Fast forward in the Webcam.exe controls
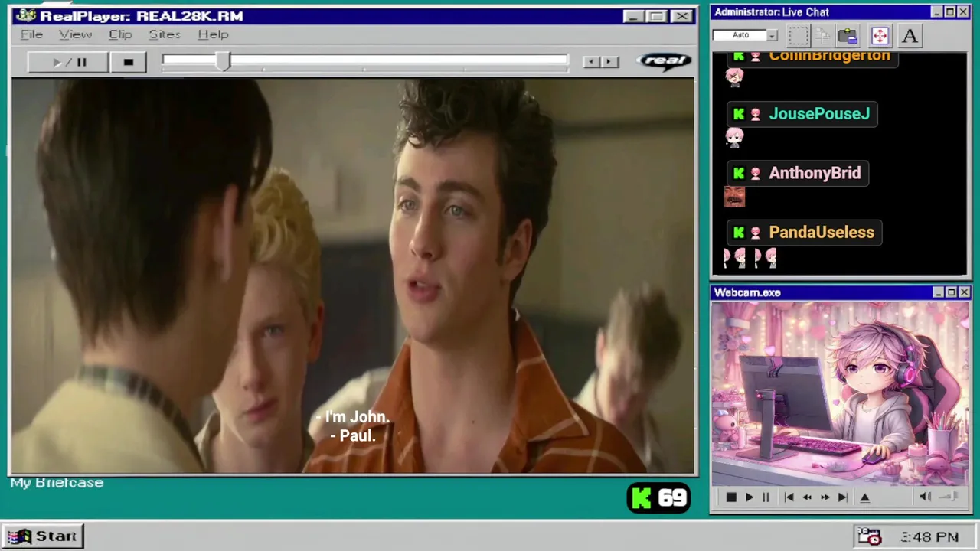 coord(825,497)
